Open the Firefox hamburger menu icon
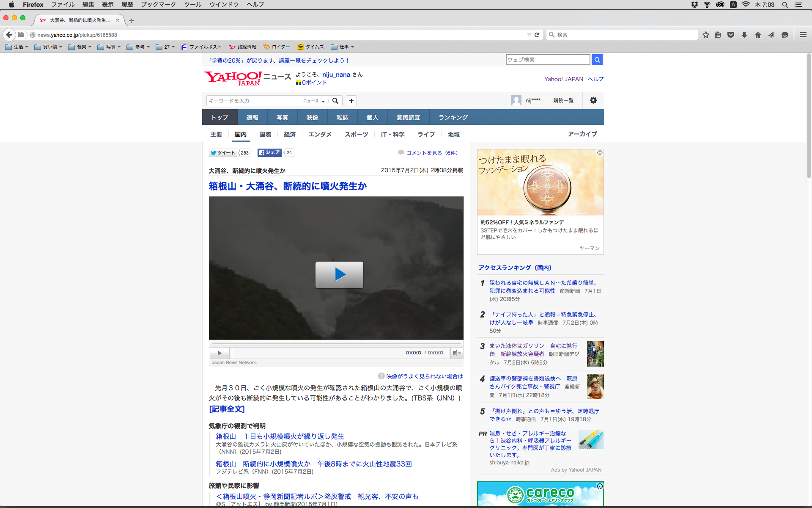This screenshot has width=812, height=508. click(x=803, y=35)
